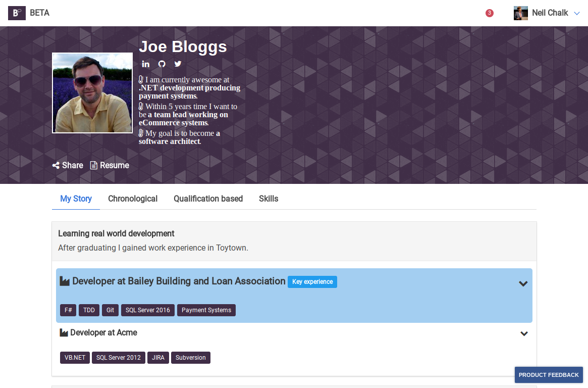This screenshot has width=588, height=388.
Task: Select the Subversion skill tag
Action: point(190,358)
